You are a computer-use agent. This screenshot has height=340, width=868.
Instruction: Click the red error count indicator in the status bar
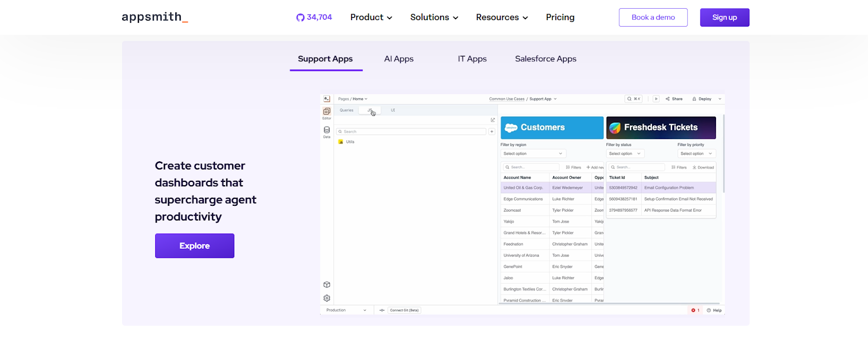point(695,310)
